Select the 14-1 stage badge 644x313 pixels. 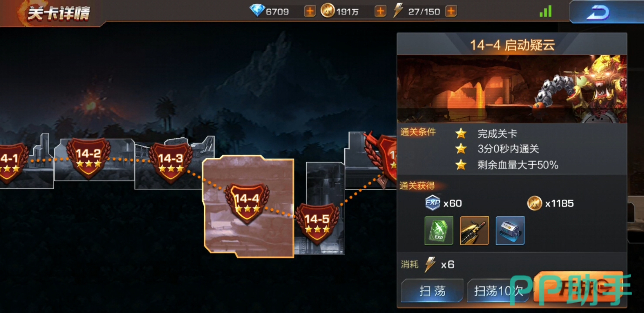tap(12, 163)
